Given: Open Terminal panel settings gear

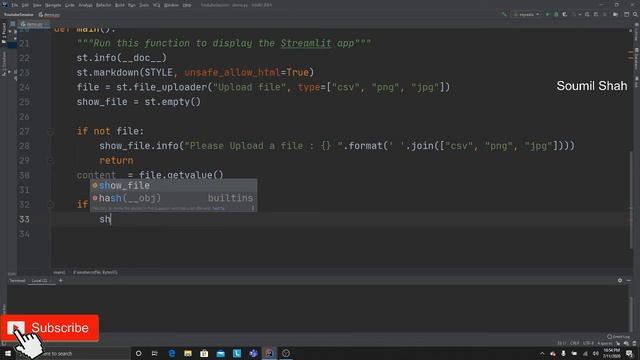Looking at the screenshot, I should tap(620, 280).
